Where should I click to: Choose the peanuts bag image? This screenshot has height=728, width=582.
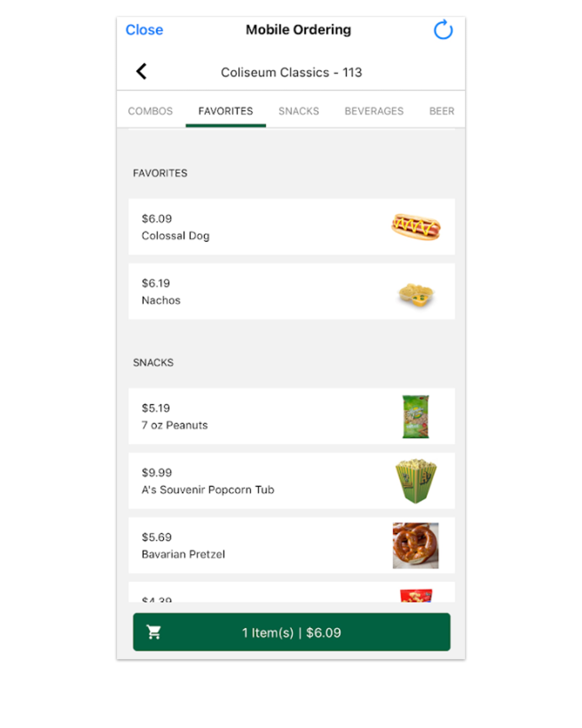click(415, 417)
